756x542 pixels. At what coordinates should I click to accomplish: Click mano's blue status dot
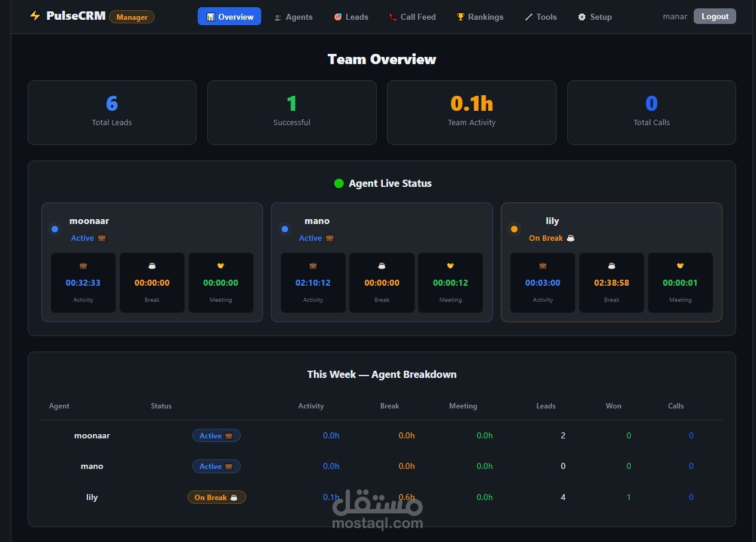285,229
